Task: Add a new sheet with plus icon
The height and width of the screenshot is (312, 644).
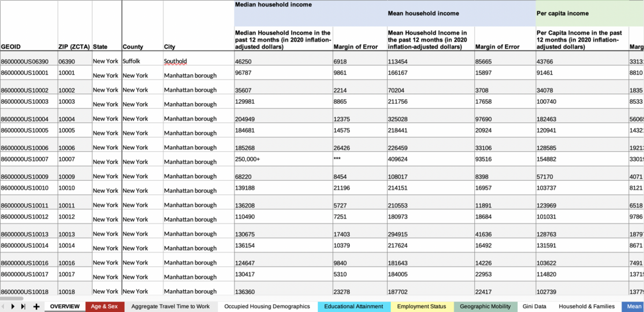Action: pyautogui.click(x=36, y=306)
